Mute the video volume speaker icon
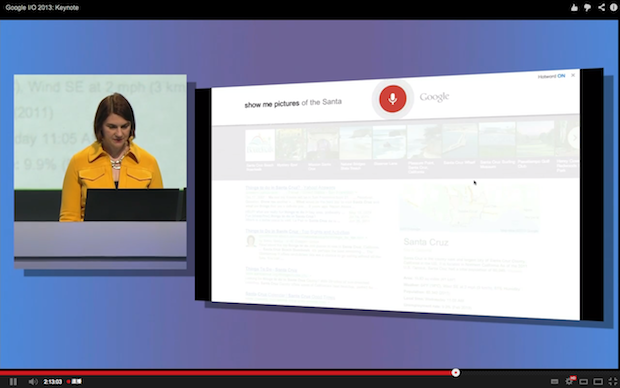The height and width of the screenshot is (388, 620). tap(33, 381)
